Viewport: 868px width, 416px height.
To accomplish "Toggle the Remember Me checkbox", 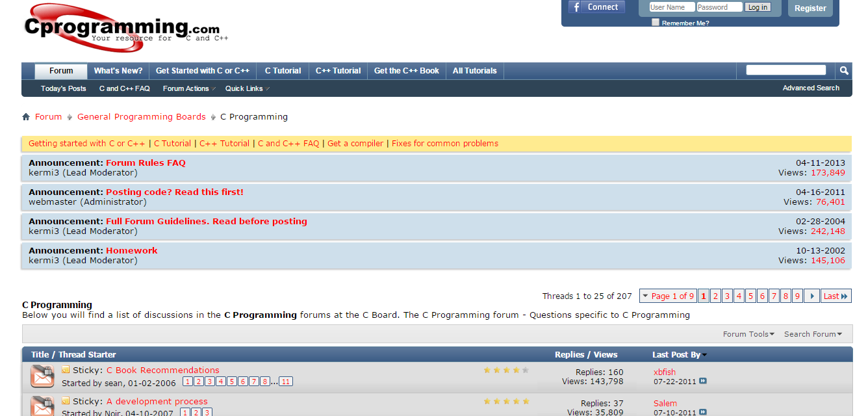I will (656, 22).
